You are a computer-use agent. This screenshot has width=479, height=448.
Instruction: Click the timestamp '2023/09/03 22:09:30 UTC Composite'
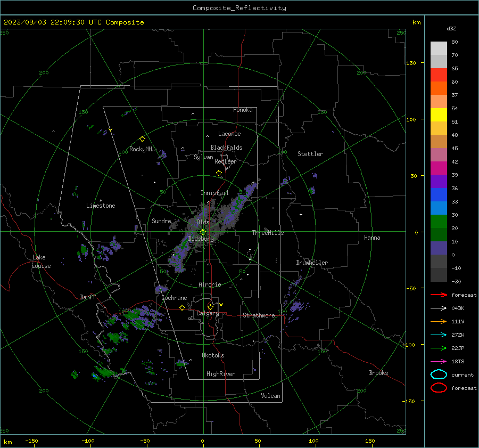(73, 22)
